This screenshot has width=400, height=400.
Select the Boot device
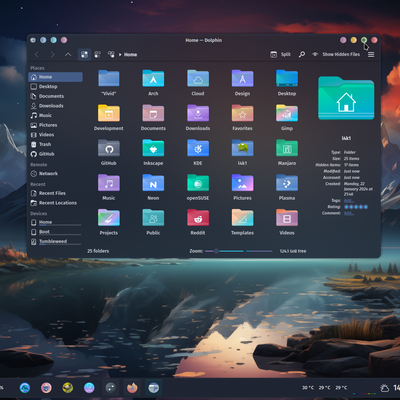pyautogui.click(x=56, y=232)
